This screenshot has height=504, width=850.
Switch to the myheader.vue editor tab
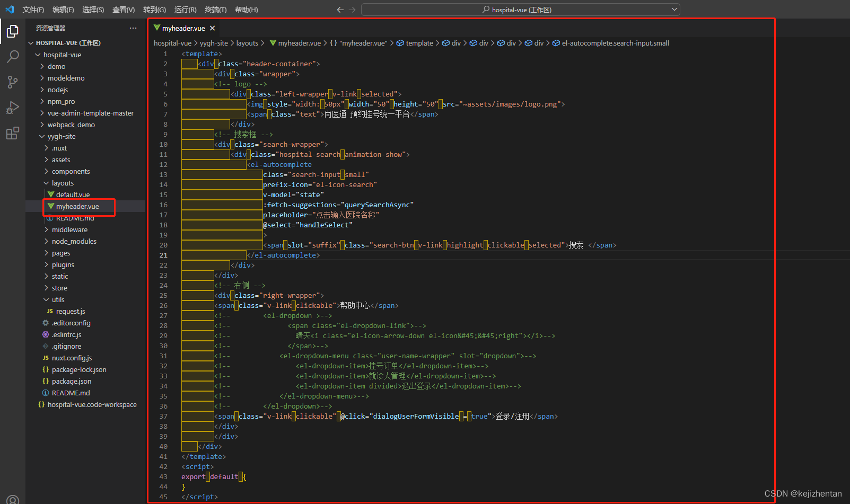(x=183, y=28)
